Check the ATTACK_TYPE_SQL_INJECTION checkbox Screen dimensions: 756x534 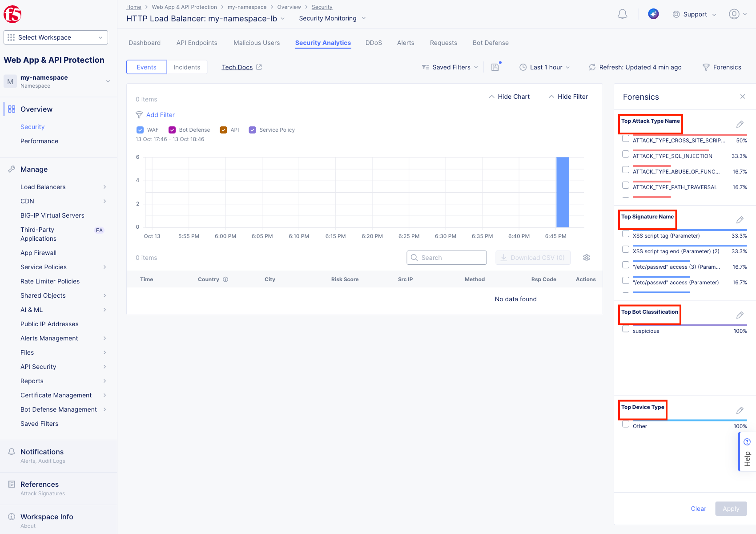[x=626, y=154]
